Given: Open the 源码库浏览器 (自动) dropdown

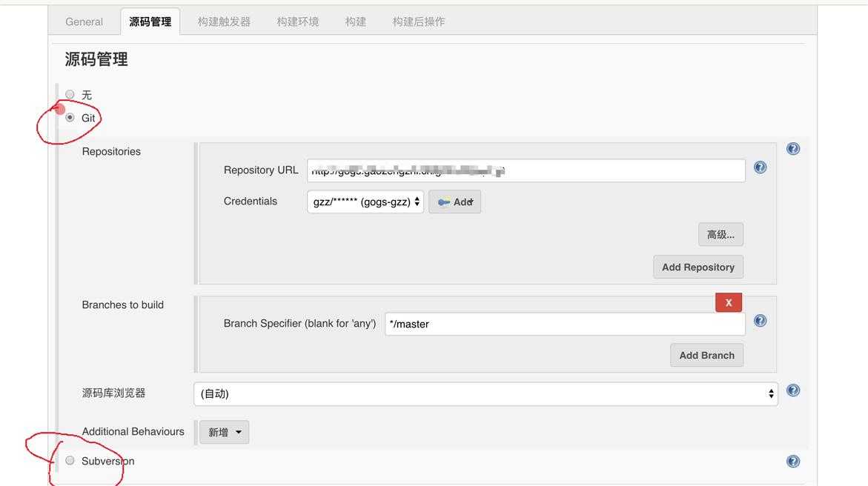Looking at the screenshot, I should click(486, 393).
